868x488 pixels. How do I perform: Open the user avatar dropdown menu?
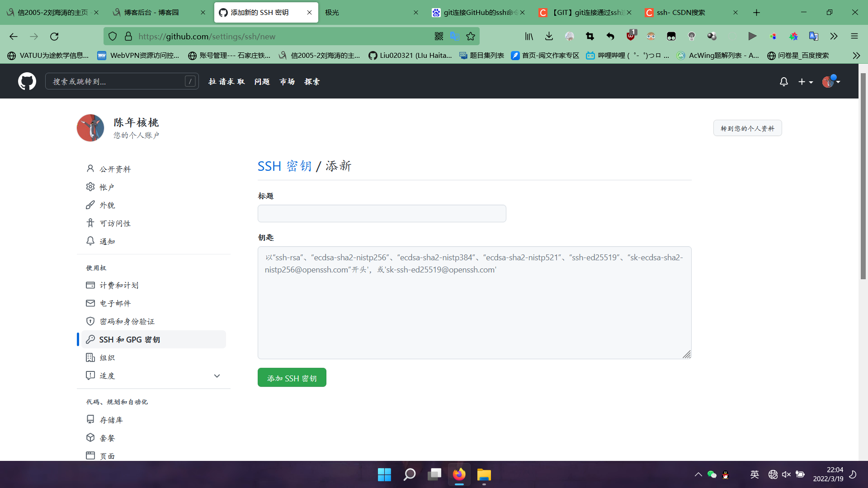click(830, 82)
